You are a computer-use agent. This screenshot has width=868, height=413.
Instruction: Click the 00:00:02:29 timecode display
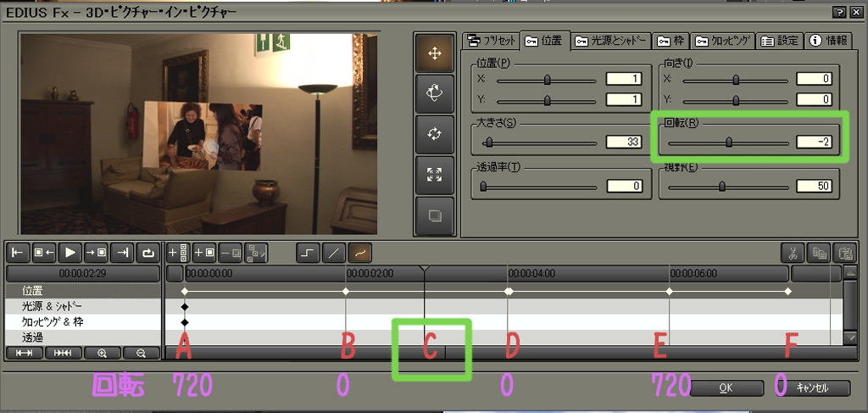coord(83,273)
